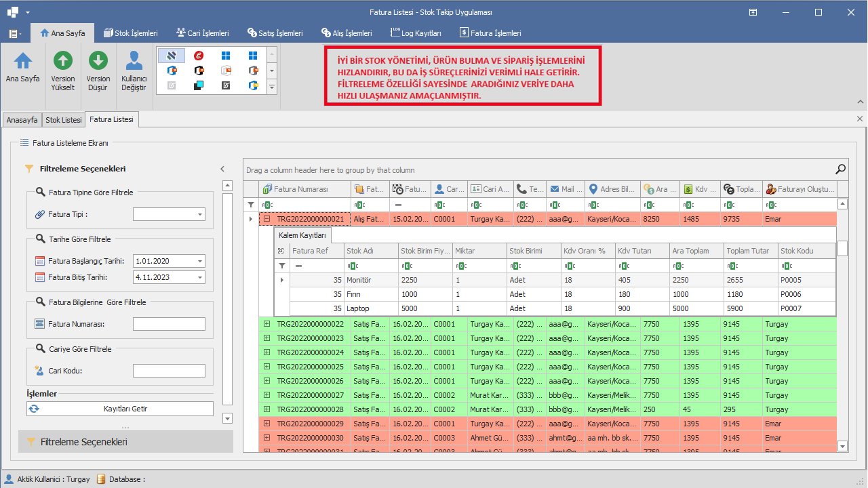Viewport: 868px width, 488px height.
Task: Open the application menu icon left of Ana Sayfa
Action: pos(15,33)
